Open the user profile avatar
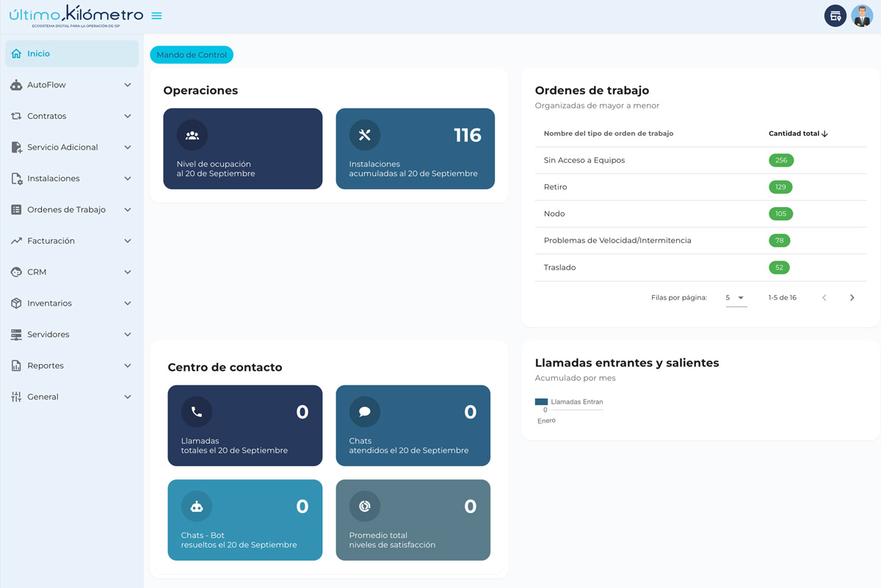This screenshot has height=588, width=881. click(x=862, y=15)
